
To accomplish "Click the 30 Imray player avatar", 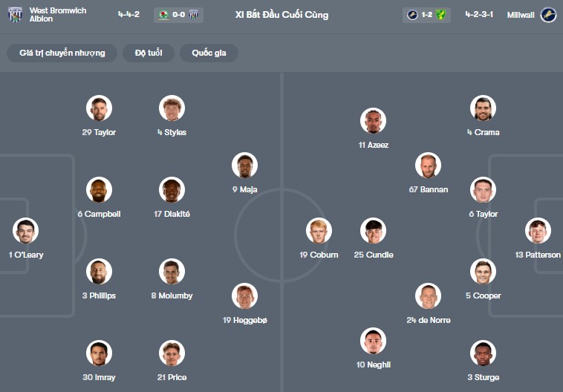I will [x=99, y=353].
